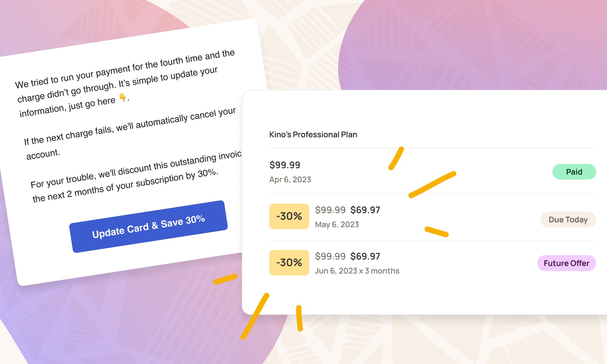Expand the Kino's Professional Plan section

coord(313,134)
